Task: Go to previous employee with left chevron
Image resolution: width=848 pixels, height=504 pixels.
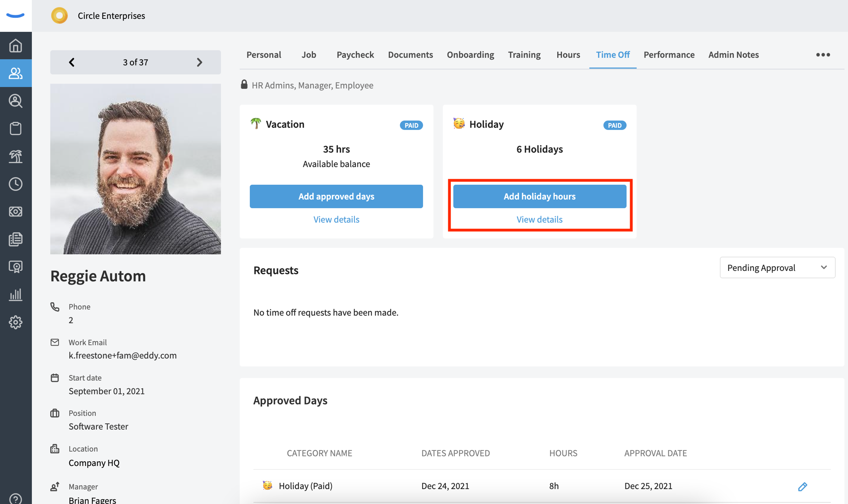Action: (72, 62)
